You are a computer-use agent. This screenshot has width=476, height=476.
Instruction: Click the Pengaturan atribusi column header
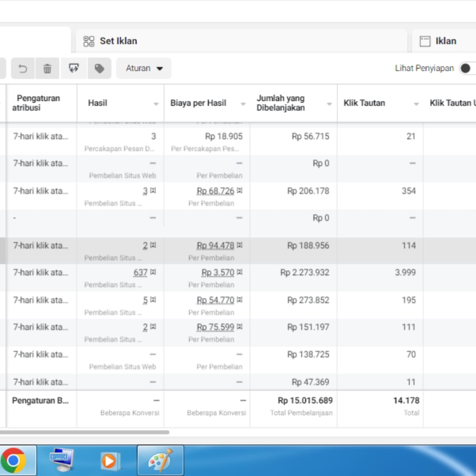pyautogui.click(x=36, y=103)
